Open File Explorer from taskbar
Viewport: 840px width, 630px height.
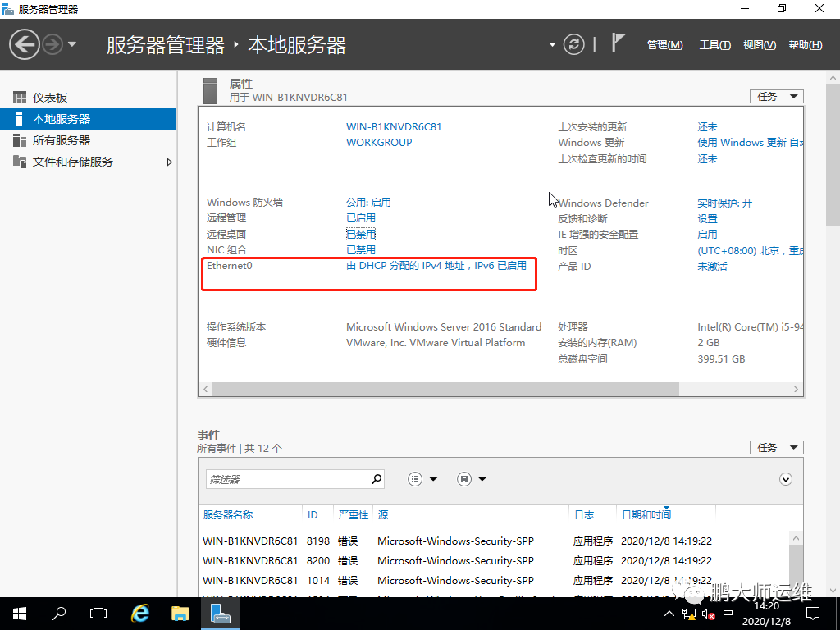click(x=180, y=614)
